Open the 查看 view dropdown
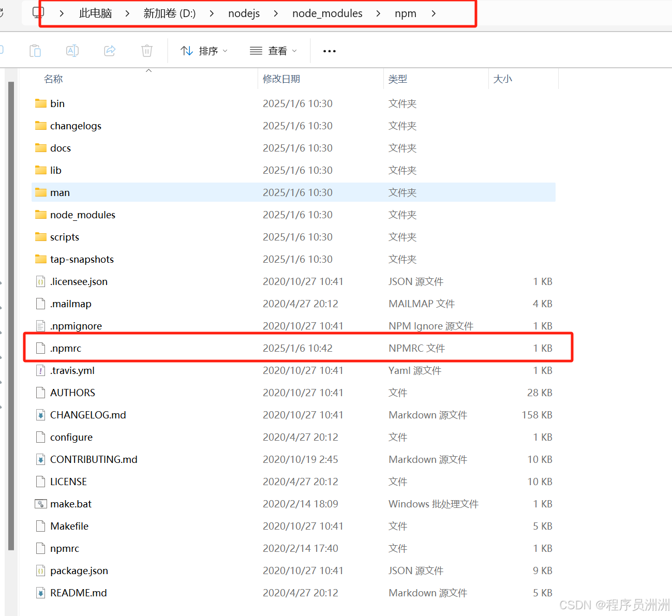The image size is (672, 616). tap(273, 51)
